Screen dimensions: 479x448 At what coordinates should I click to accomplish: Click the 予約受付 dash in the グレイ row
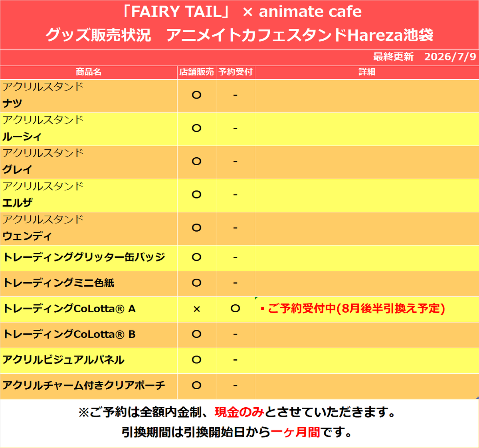[236, 161]
